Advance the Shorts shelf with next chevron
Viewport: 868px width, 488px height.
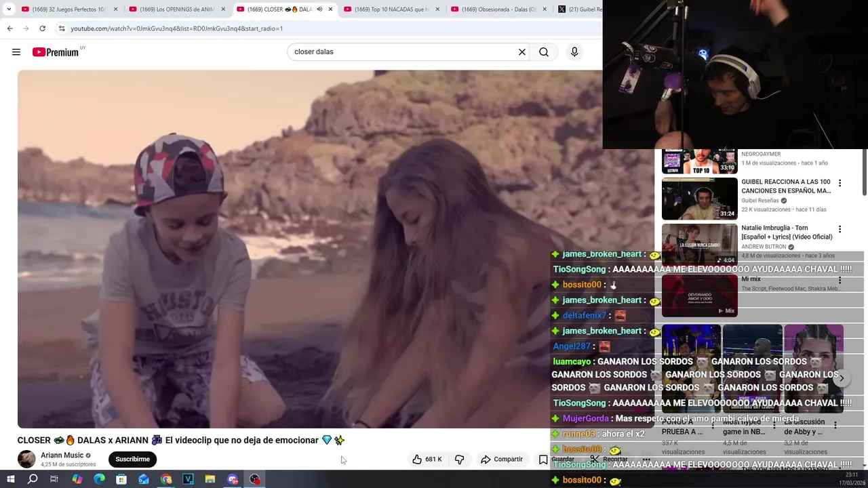tap(841, 379)
